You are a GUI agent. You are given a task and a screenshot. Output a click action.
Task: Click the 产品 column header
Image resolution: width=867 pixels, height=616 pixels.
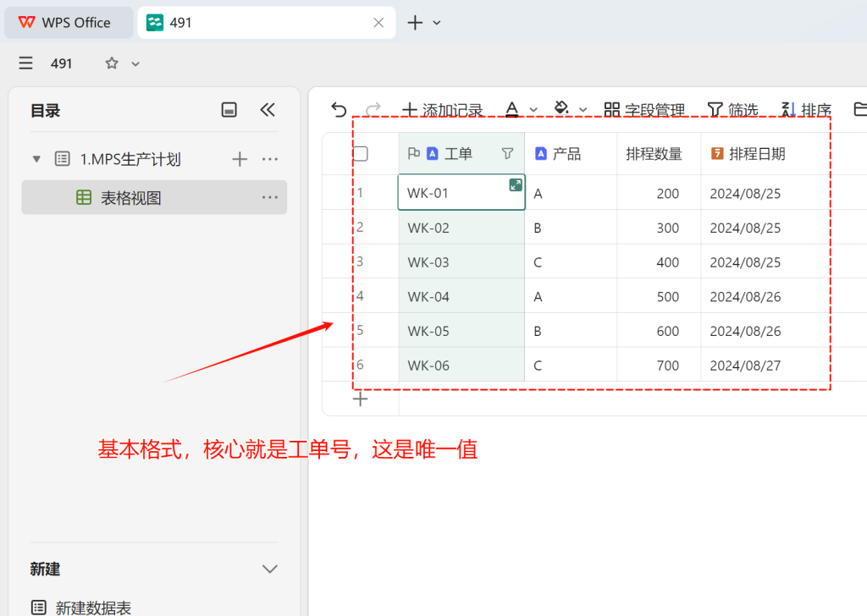coord(571,154)
